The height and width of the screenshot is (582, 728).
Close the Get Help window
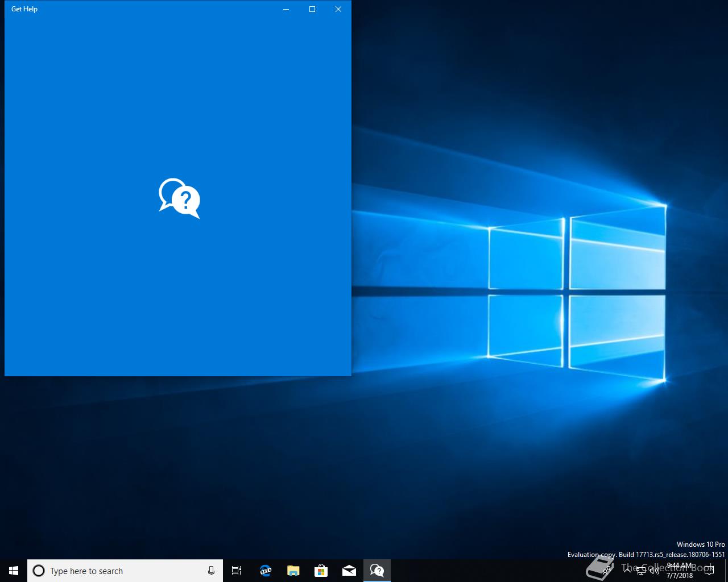point(338,9)
